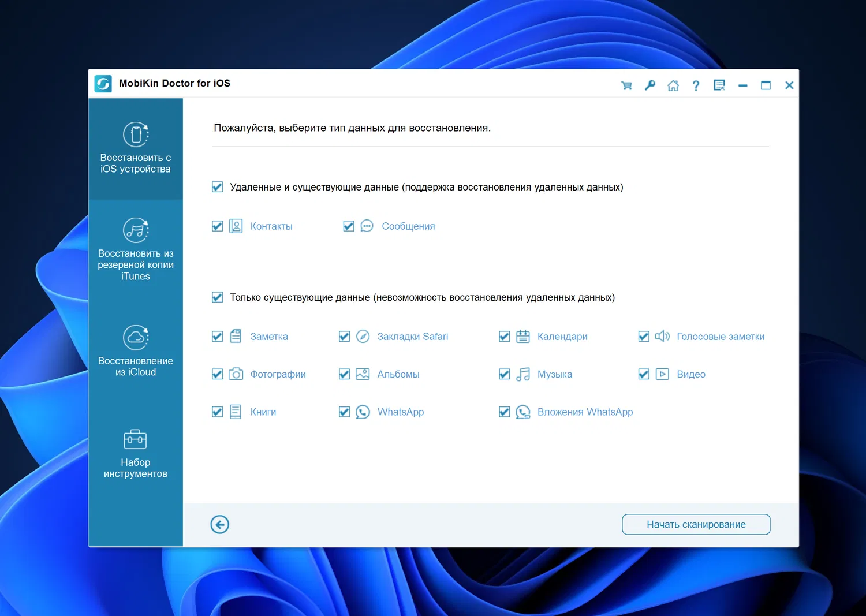
Task: Uncheck the Музыка checkbox
Action: [x=505, y=374]
